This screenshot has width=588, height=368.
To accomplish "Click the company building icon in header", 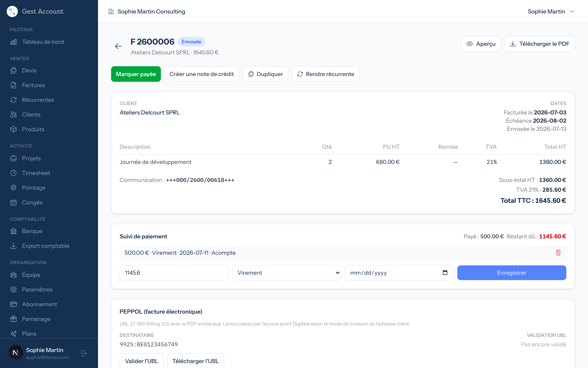I will 111,11.
